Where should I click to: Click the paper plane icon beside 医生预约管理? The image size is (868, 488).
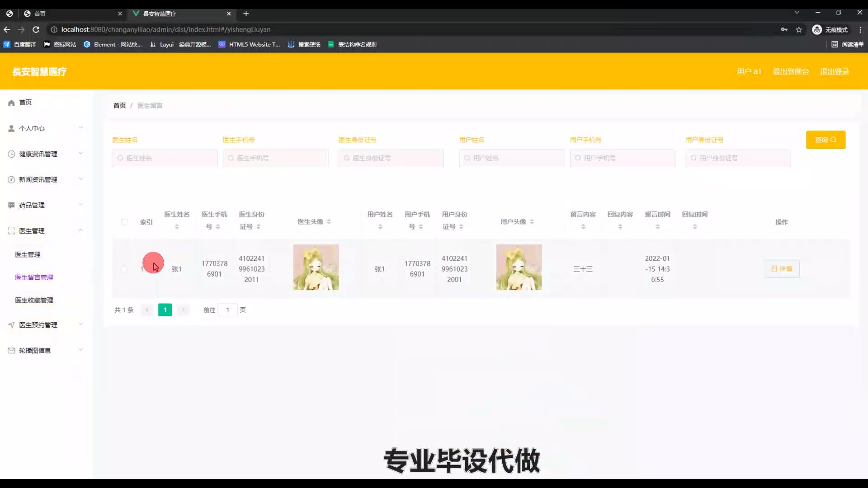11,325
